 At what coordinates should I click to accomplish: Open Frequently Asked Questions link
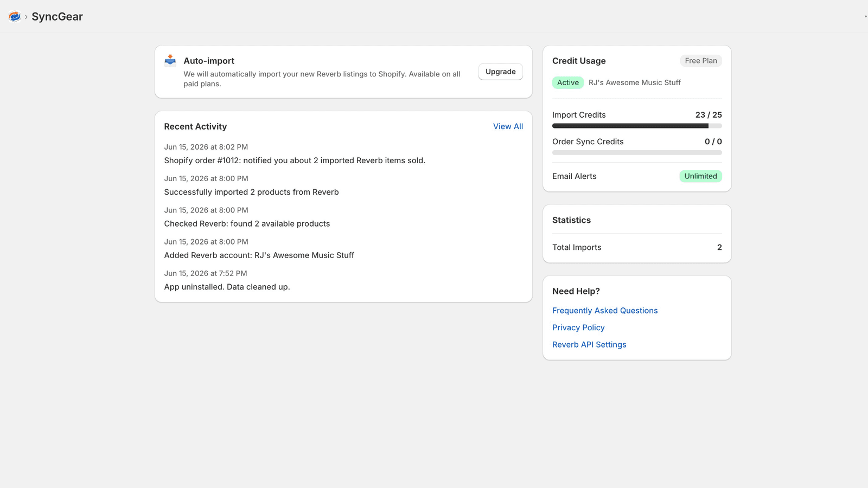coord(605,311)
